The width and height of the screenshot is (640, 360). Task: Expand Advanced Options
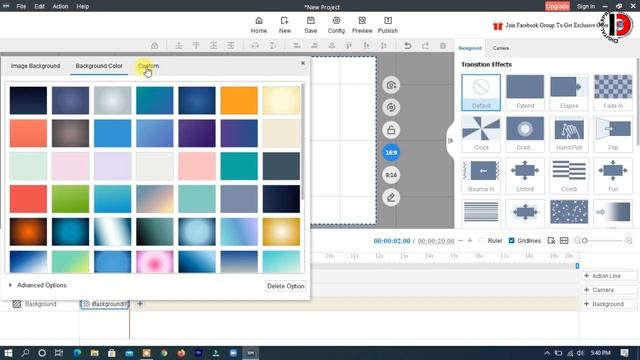[38, 285]
